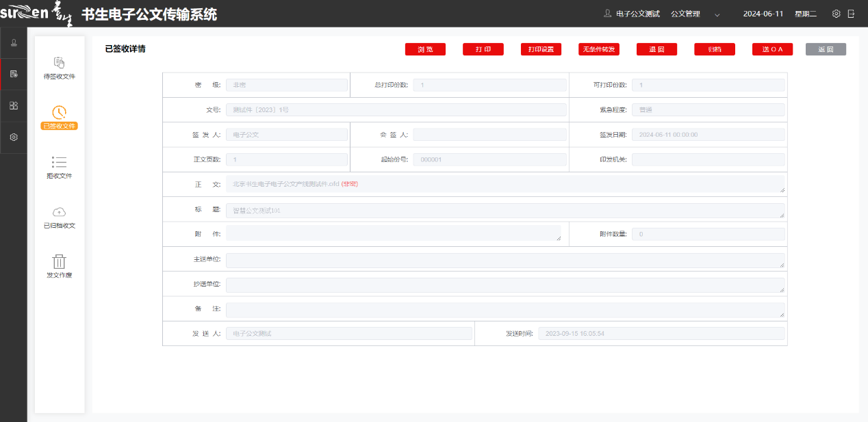
Task: Click the empty 印发机关 field
Action: coord(709,159)
